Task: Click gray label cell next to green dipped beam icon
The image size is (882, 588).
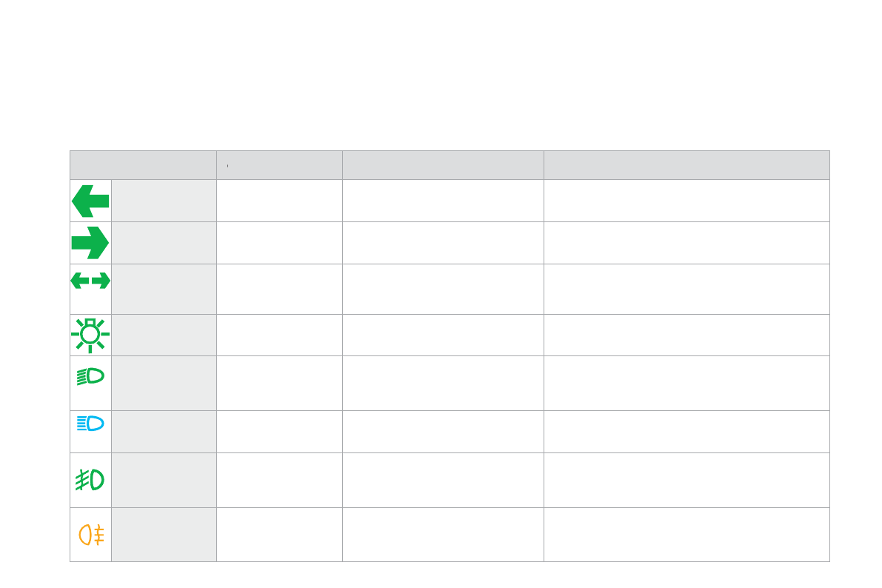Action: click(164, 384)
